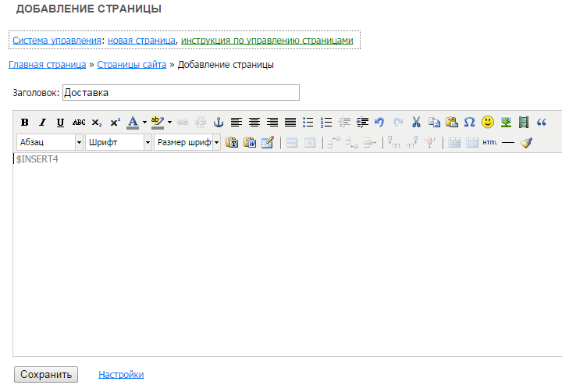Cut selection using scissors icon

416,123
